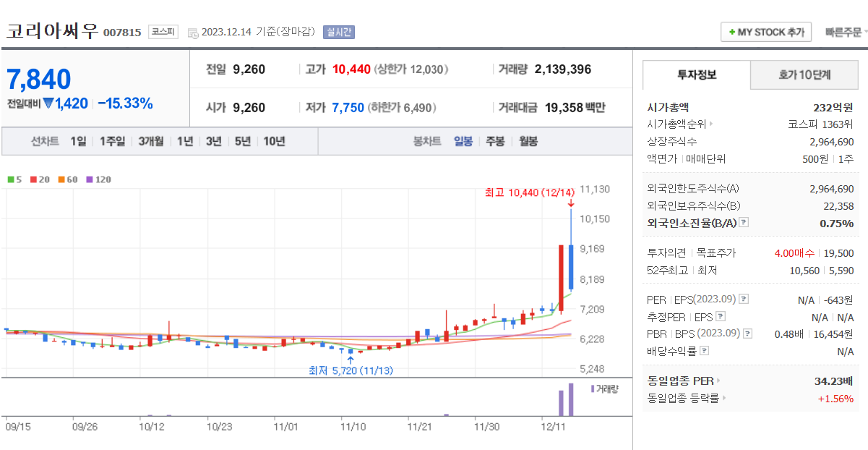
Task: Select the 월봉 candlestick chart
Action: pos(528,141)
